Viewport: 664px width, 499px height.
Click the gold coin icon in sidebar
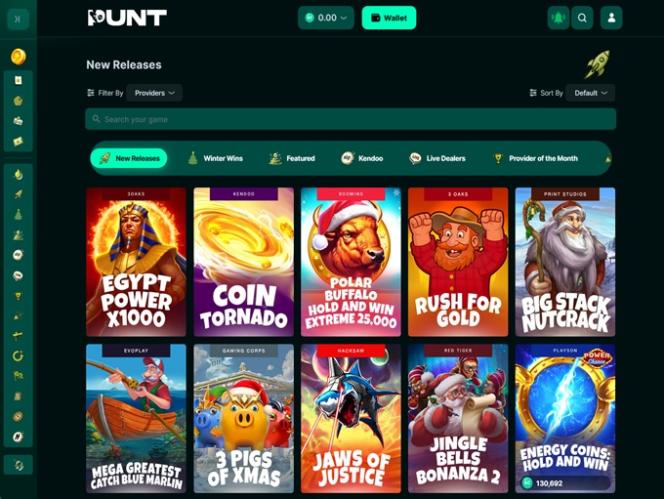[x=18, y=56]
